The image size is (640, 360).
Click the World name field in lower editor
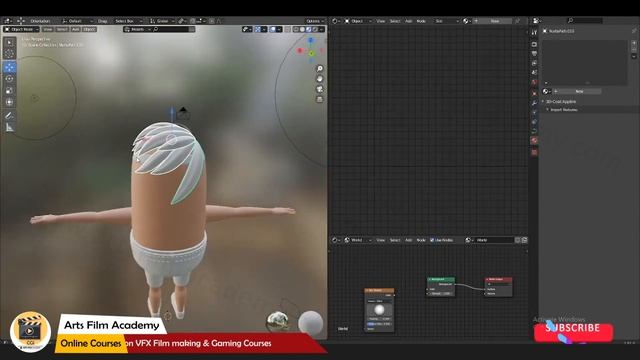coord(494,240)
